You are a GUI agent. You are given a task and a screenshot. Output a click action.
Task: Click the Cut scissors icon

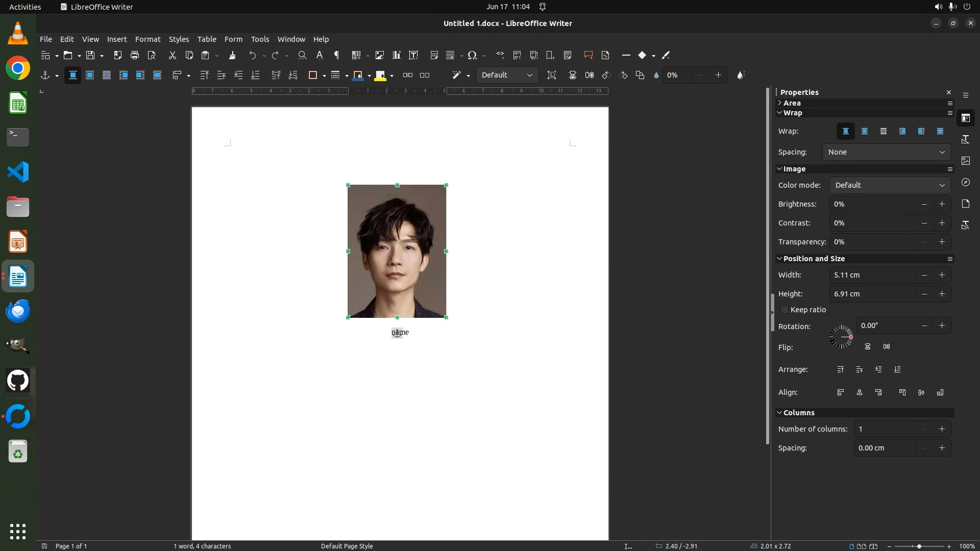172,55
